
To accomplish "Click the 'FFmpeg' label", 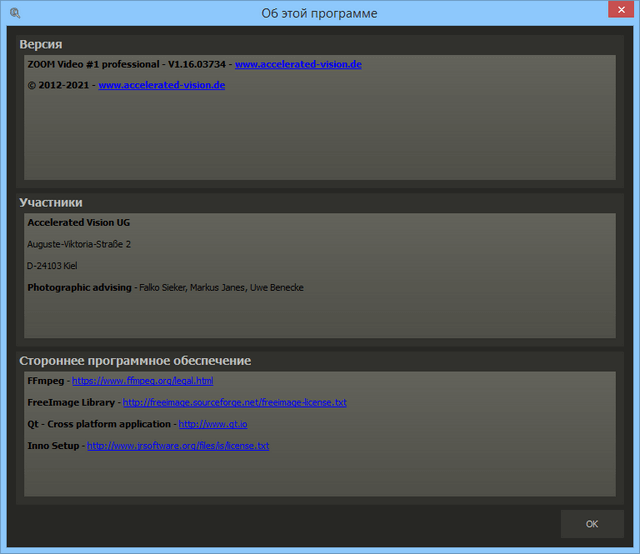I will [x=46, y=381].
